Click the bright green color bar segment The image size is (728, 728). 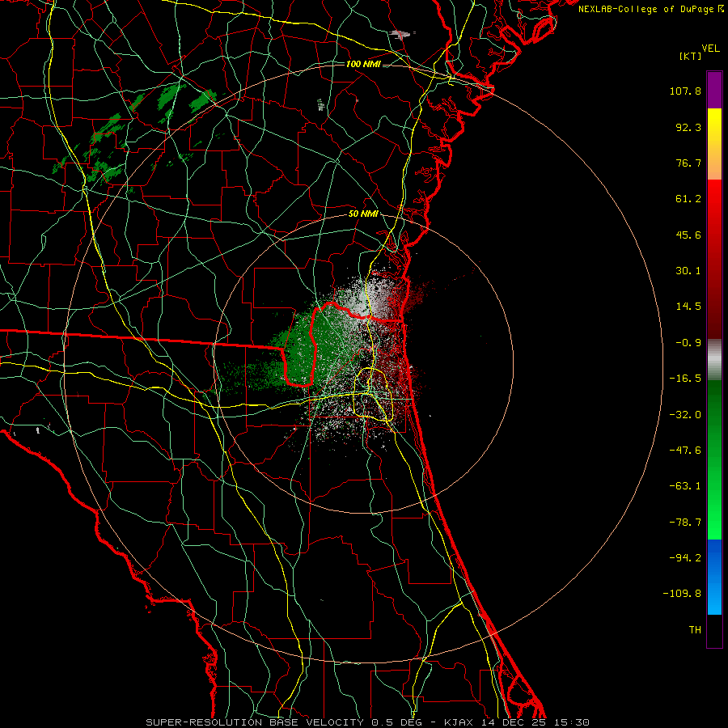tap(714, 459)
